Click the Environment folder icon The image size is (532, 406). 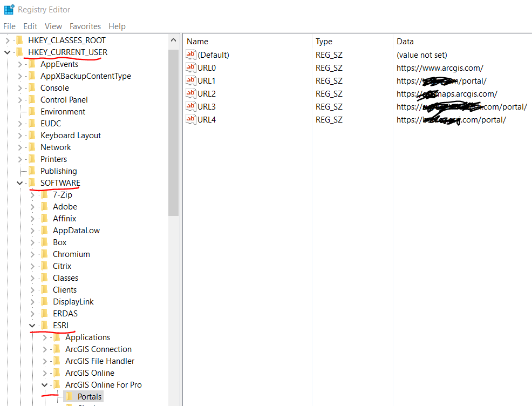tap(32, 112)
